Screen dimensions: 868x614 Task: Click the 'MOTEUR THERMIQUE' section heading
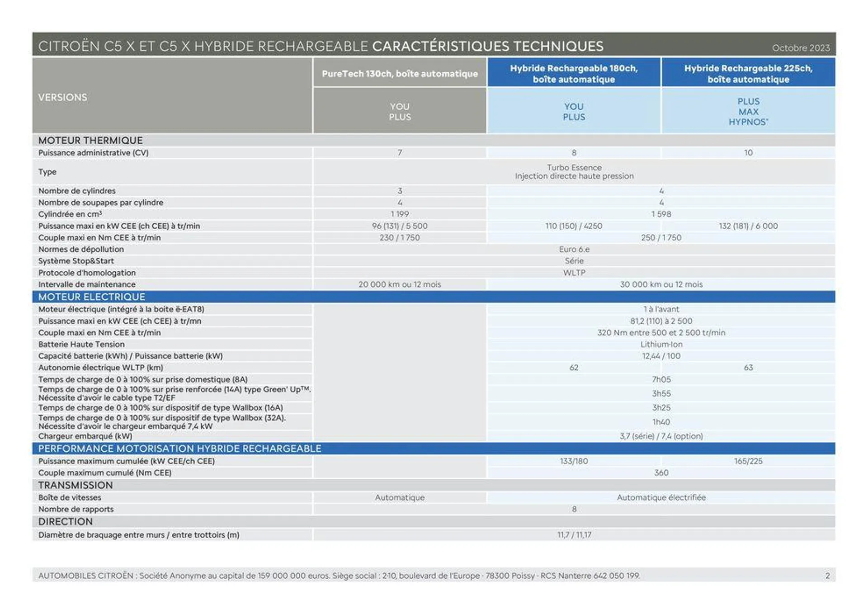pyautogui.click(x=90, y=141)
